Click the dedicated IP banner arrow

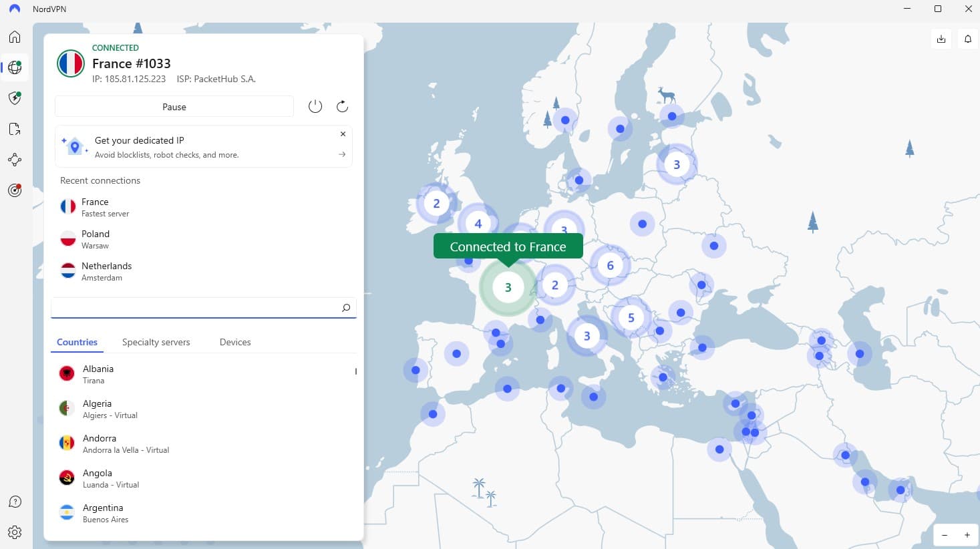pyautogui.click(x=342, y=154)
